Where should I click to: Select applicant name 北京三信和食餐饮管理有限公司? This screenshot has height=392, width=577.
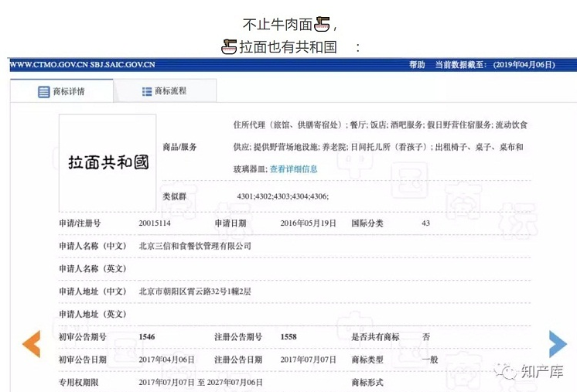[195, 246]
